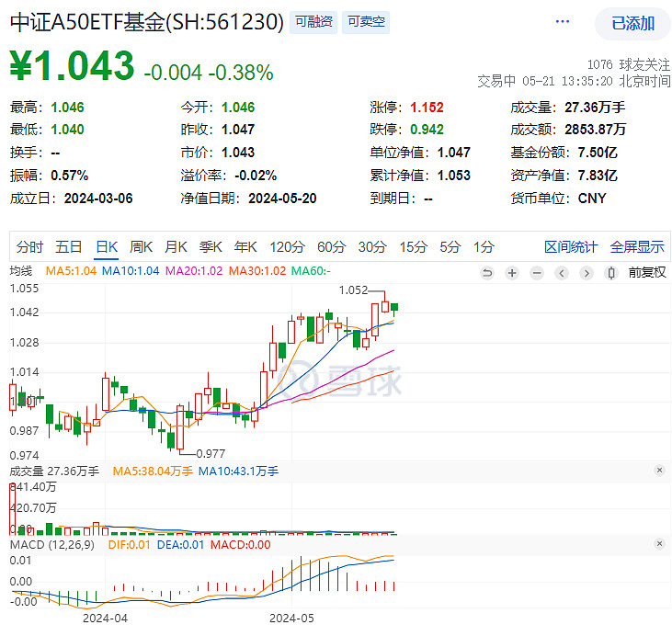Click the DIF:0.01 value
The width and height of the screenshot is (672, 636).
(x=129, y=545)
